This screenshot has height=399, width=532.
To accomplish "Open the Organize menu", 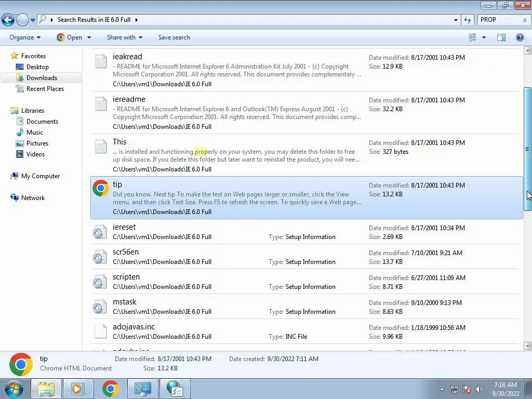I will click(x=25, y=37).
